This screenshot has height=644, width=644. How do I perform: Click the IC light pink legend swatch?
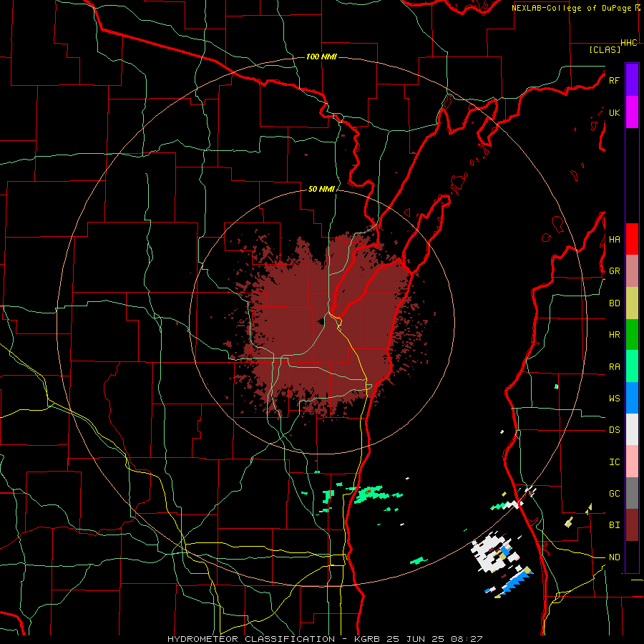click(x=632, y=462)
